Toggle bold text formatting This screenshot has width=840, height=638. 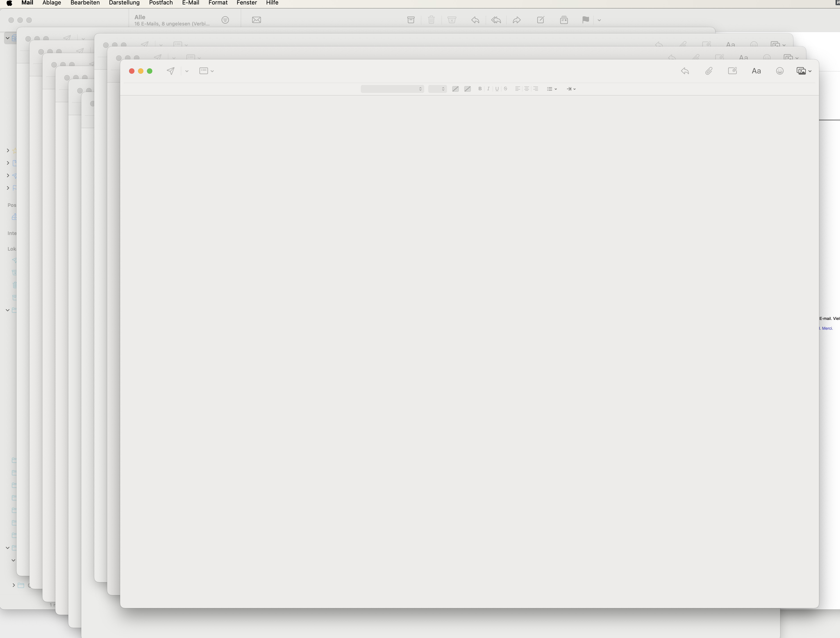pos(480,88)
